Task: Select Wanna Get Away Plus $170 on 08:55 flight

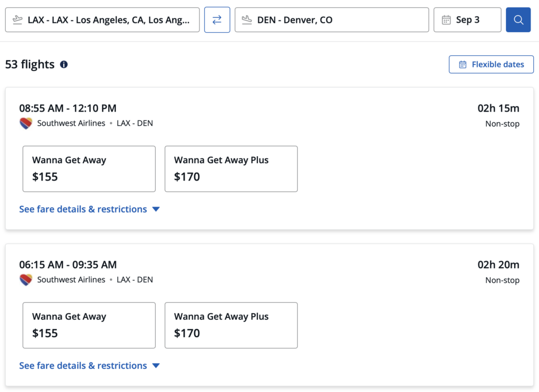Action: 231,168
